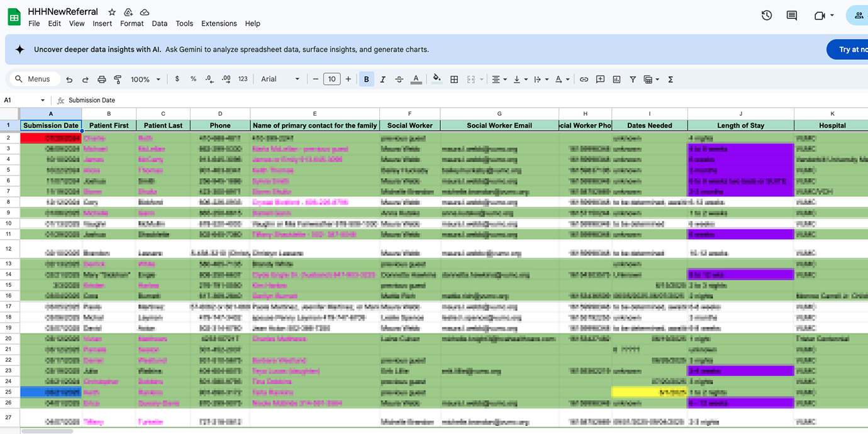Click the Gemini Try it now button
Screen dimensions: 868x434
pos(848,49)
